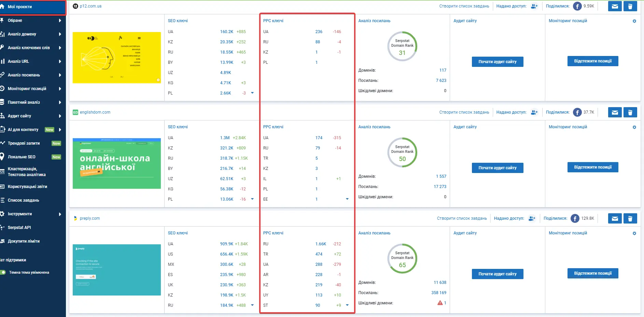This screenshot has height=317, width=644.
Task: Click the Facebook share icon for preply.com
Action: [x=575, y=218]
